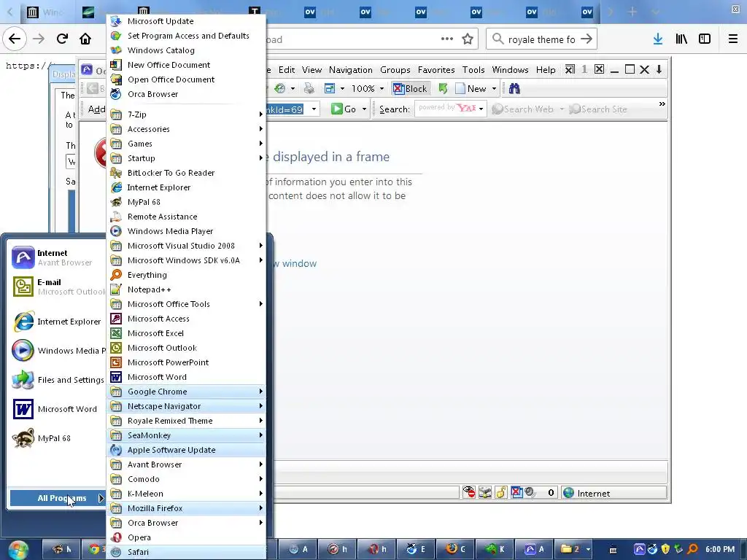747x560 pixels.
Task: Expand Mozilla Firefox program folder
Action: [186, 508]
